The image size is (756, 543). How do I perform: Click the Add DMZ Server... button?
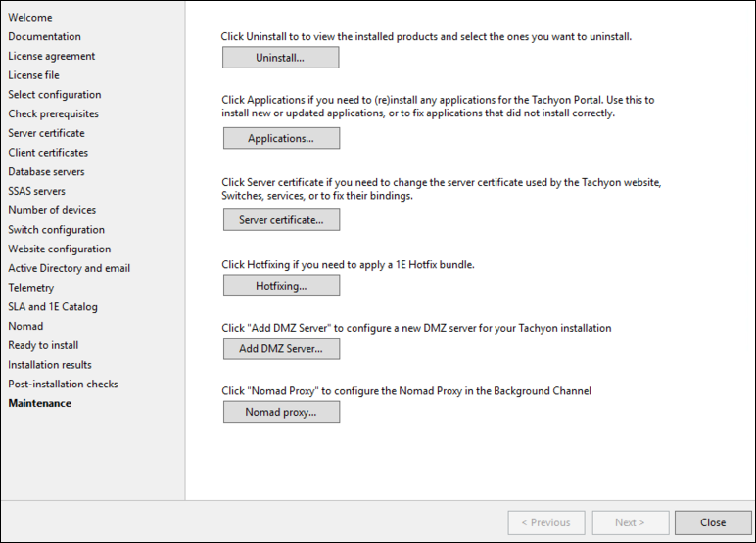(x=281, y=348)
